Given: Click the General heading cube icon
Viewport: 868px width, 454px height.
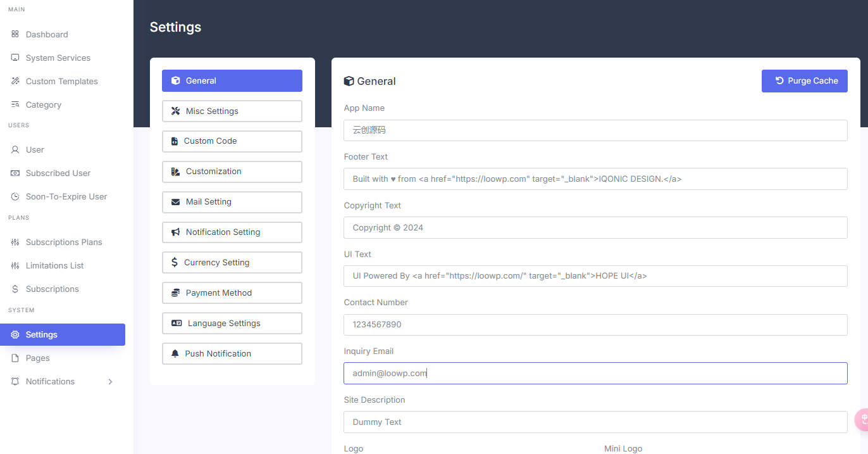Looking at the screenshot, I should pyautogui.click(x=349, y=81).
